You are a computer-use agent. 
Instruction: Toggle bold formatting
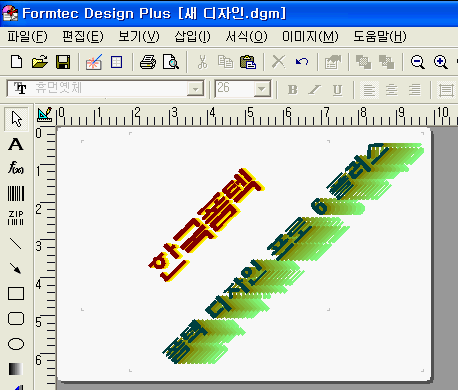pos(292,90)
